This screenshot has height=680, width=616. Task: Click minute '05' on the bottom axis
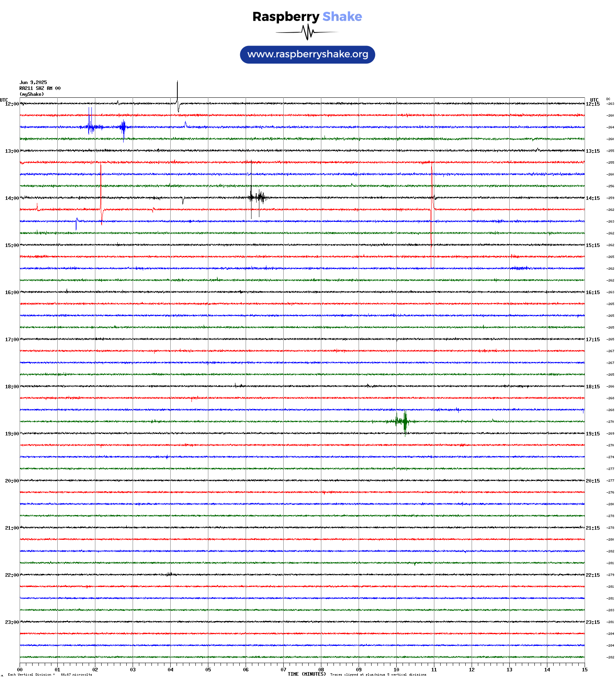(208, 670)
